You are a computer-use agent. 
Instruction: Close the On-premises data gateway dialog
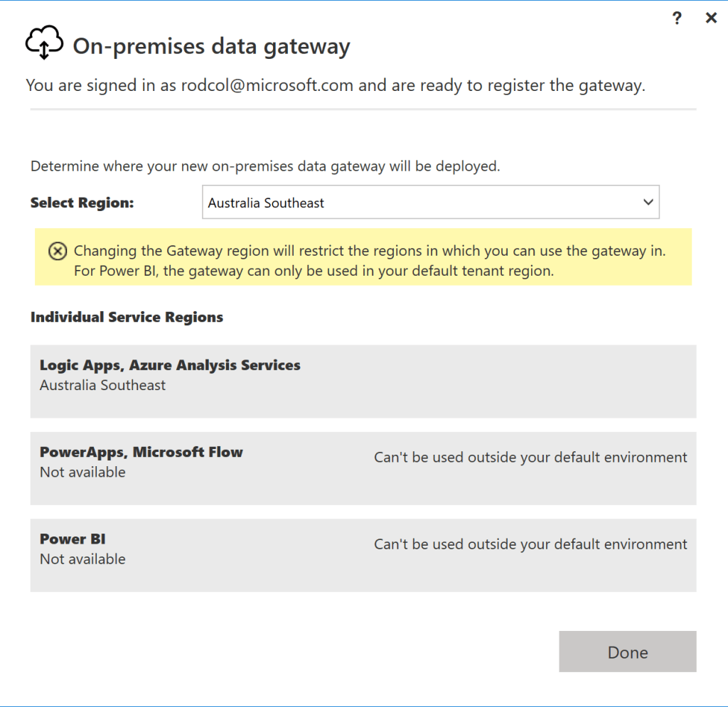click(711, 18)
